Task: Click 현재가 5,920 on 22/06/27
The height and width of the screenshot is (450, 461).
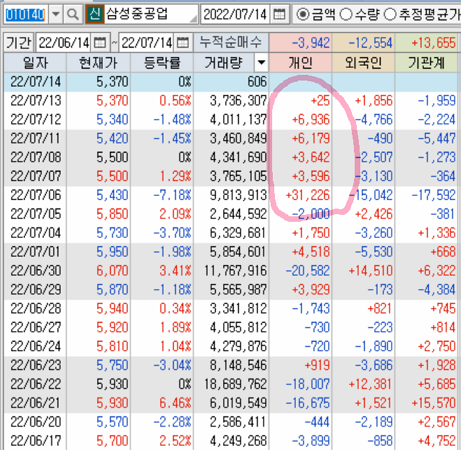Action: tap(112, 327)
